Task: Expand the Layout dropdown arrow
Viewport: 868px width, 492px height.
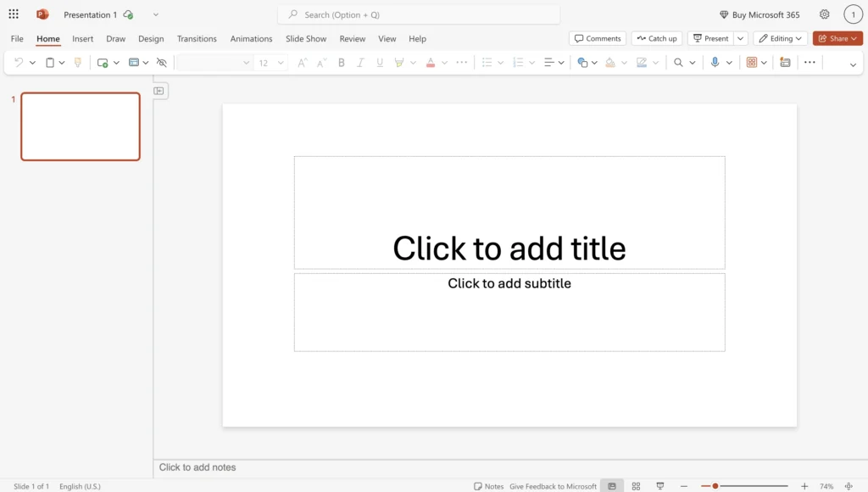Action: coord(146,63)
